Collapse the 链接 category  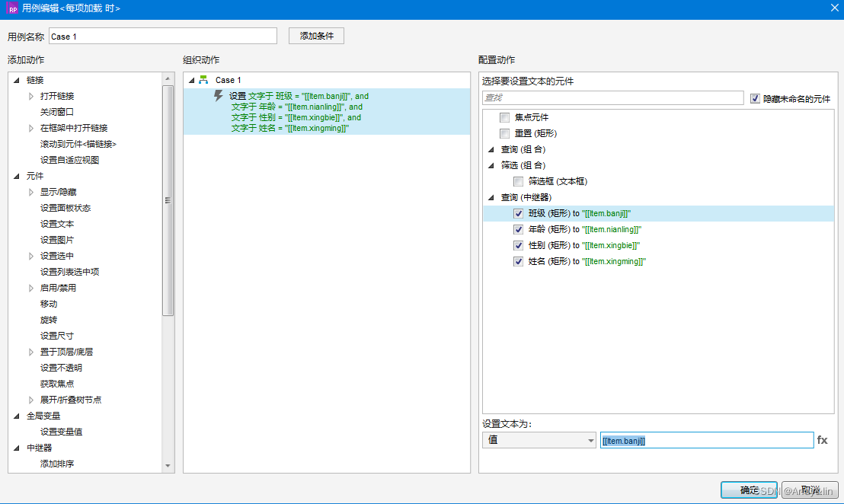coord(16,80)
